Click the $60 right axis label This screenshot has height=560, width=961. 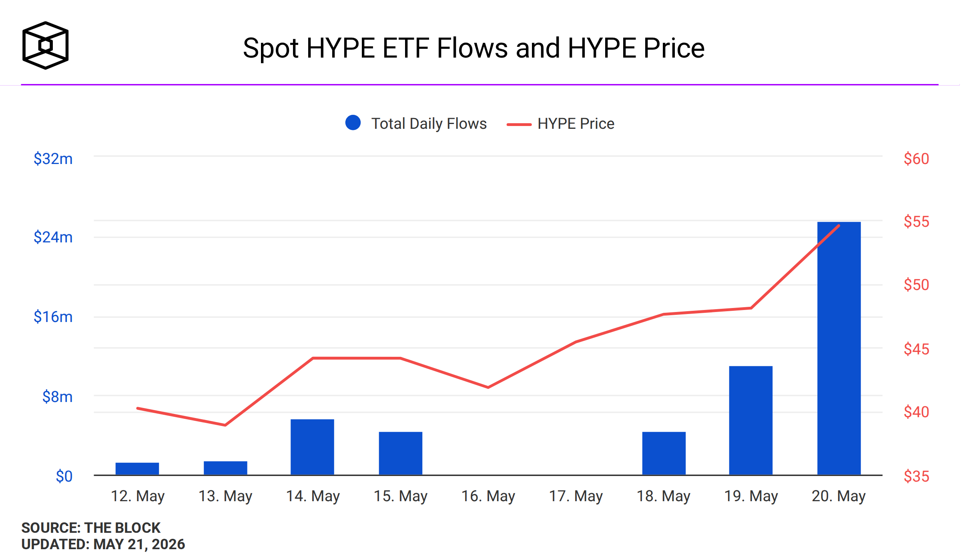(x=917, y=159)
